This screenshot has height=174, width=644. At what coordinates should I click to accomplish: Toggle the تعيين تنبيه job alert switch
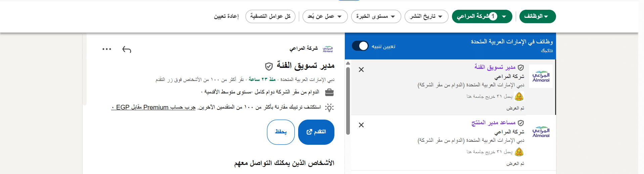(360, 46)
